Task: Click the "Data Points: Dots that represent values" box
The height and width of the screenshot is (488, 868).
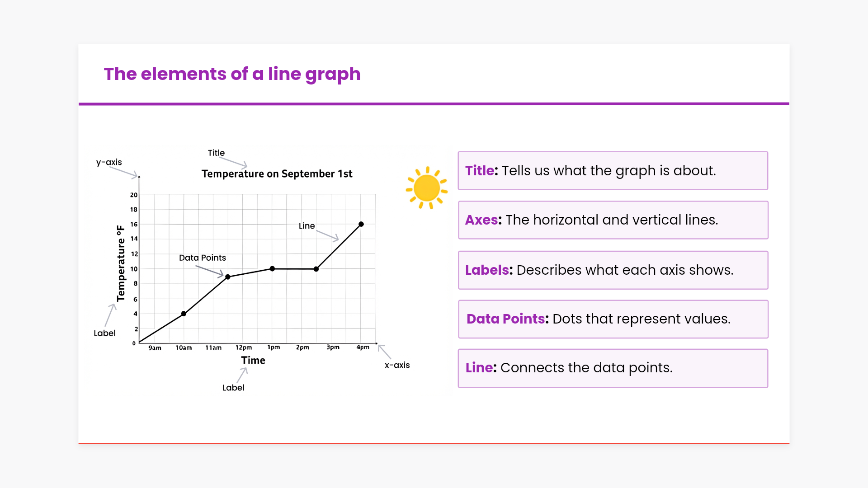Action: coord(613,319)
